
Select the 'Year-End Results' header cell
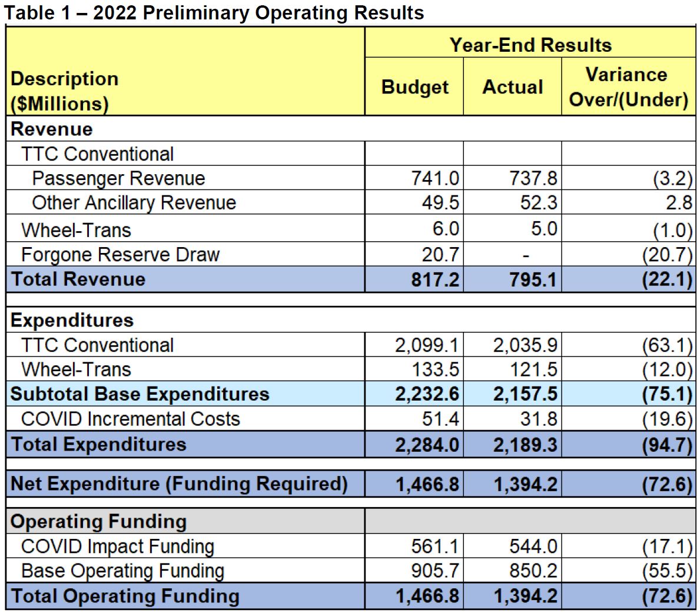(x=530, y=45)
